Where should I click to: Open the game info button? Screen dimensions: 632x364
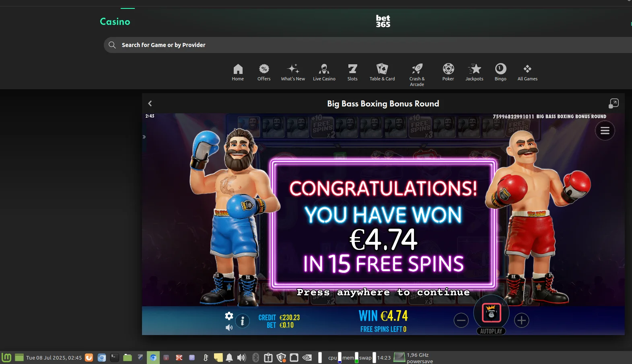click(242, 321)
